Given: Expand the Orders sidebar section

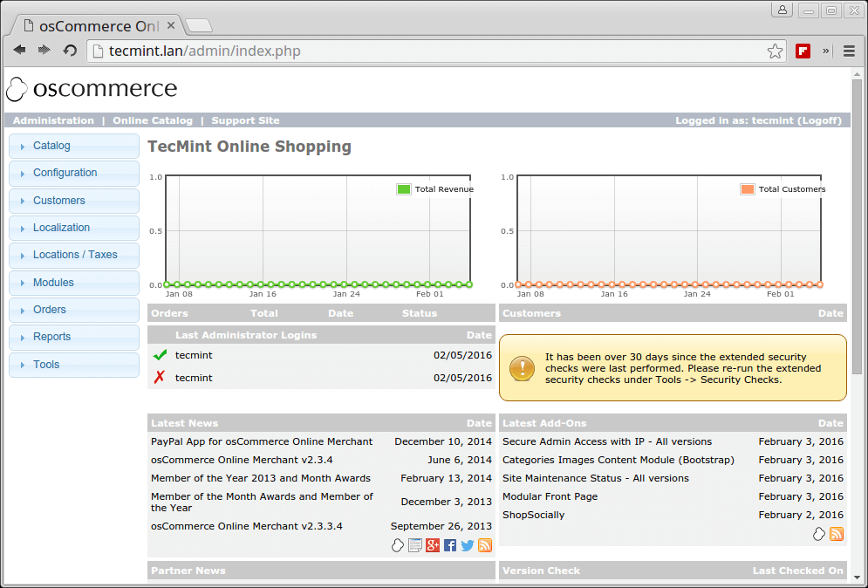Looking at the screenshot, I should tap(74, 310).
